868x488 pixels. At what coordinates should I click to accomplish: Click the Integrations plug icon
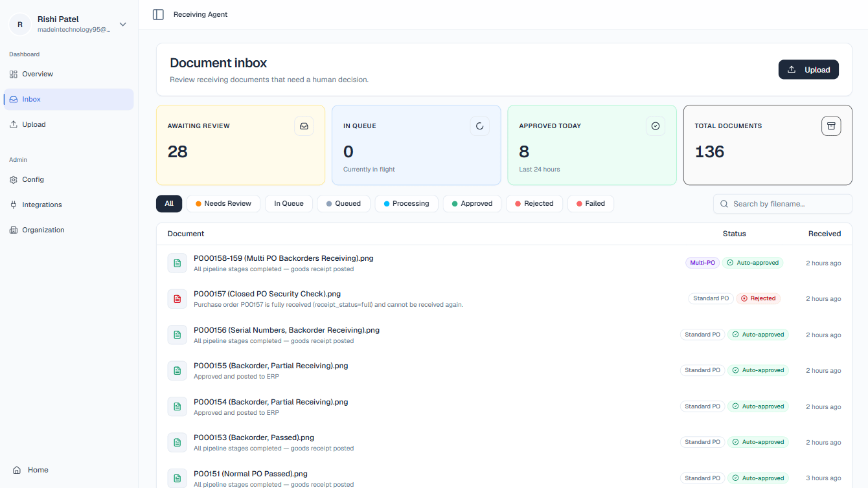click(x=14, y=205)
